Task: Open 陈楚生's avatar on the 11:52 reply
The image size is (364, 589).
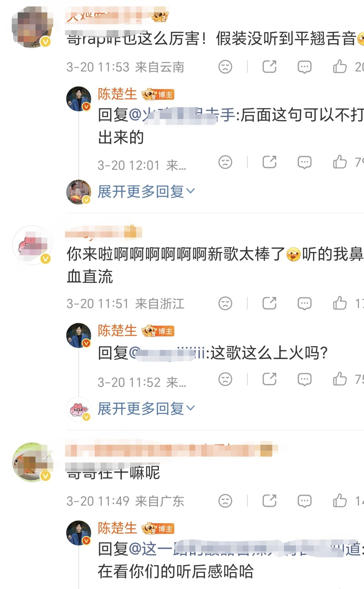Action: 79,335
